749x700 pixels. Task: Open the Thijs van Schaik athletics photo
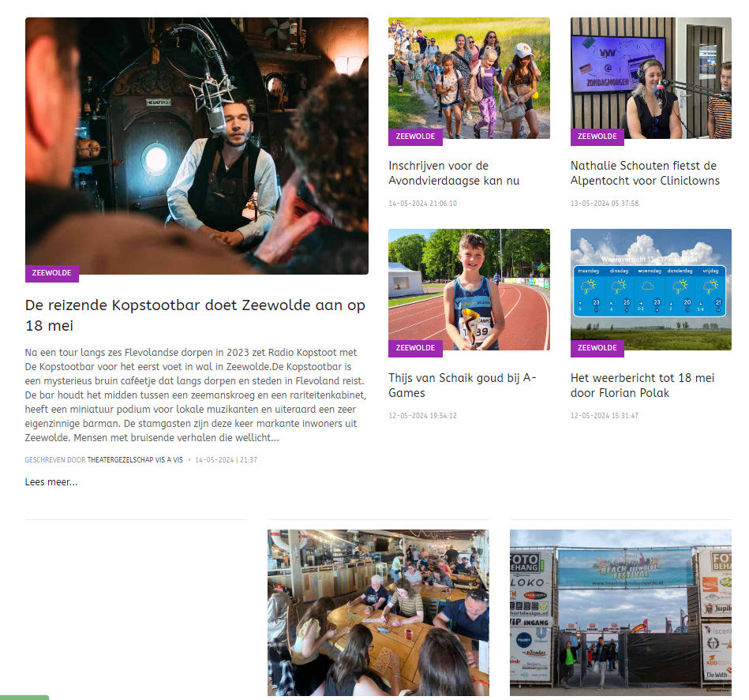(x=469, y=290)
